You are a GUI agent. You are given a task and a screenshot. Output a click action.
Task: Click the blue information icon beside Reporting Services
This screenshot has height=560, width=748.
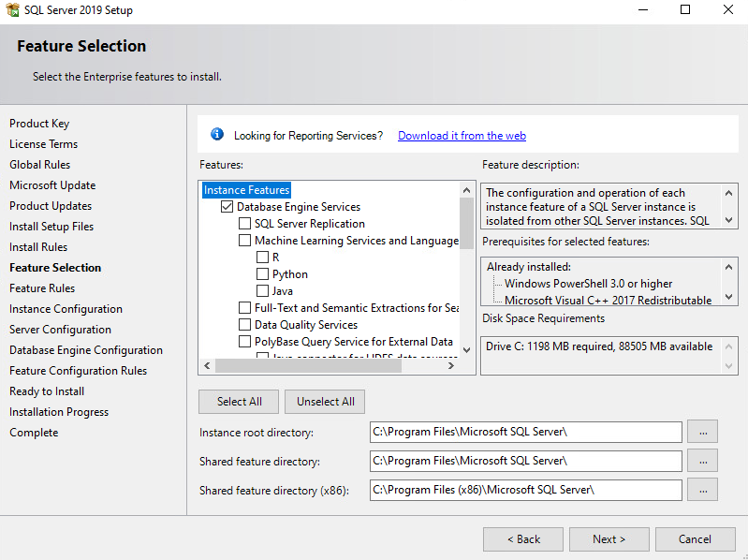(217, 135)
